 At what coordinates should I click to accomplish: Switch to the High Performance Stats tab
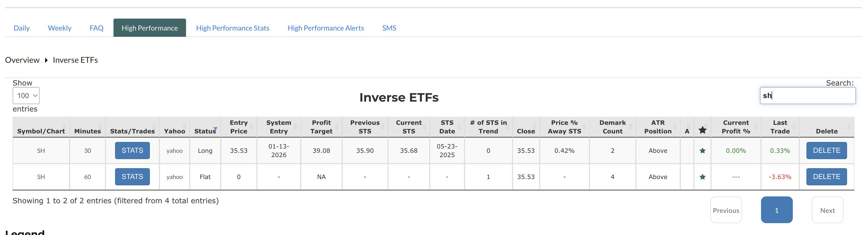tap(232, 28)
